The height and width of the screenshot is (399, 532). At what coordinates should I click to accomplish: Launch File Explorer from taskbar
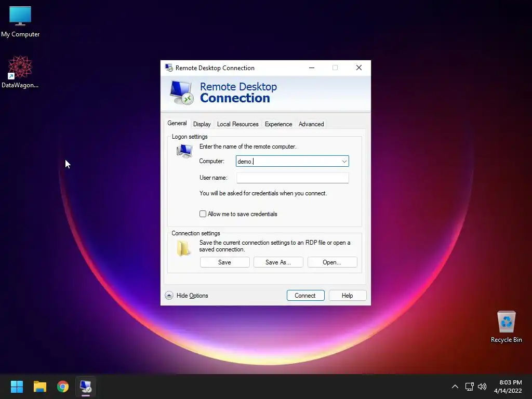pos(40,387)
